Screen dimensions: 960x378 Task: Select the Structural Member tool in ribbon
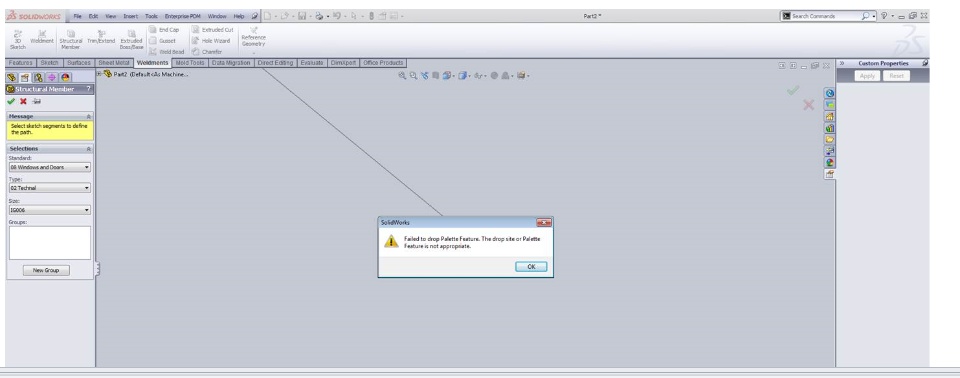tap(70, 39)
